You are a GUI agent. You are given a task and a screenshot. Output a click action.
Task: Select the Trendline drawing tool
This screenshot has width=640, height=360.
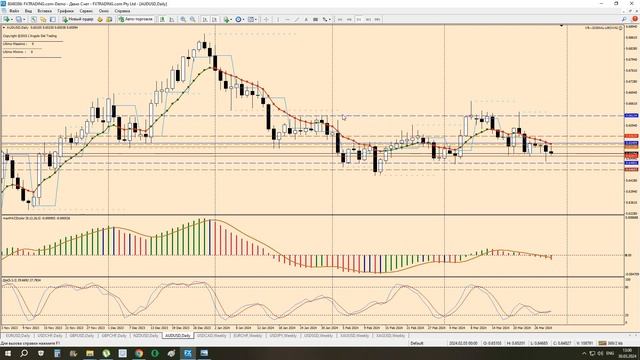click(x=297, y=19)
